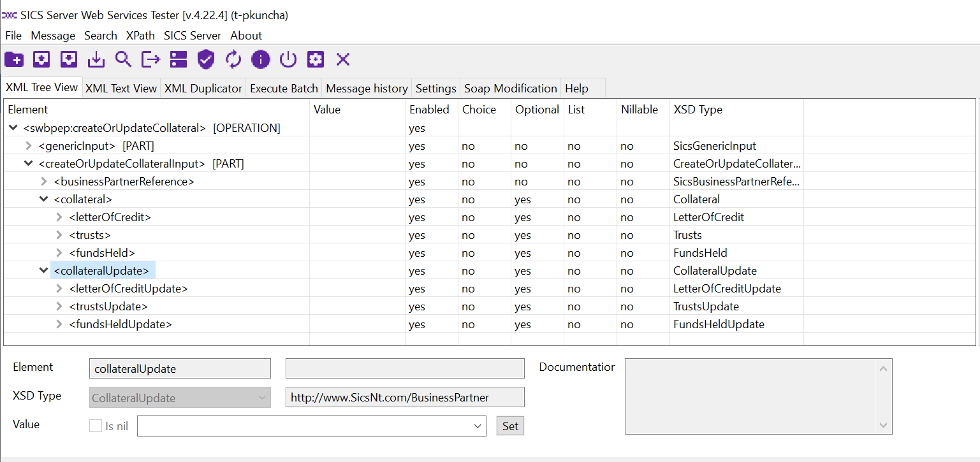Click the server rack toolbar icon
The height and width of the screenshot is (462, 980).
tap(179, 60)
